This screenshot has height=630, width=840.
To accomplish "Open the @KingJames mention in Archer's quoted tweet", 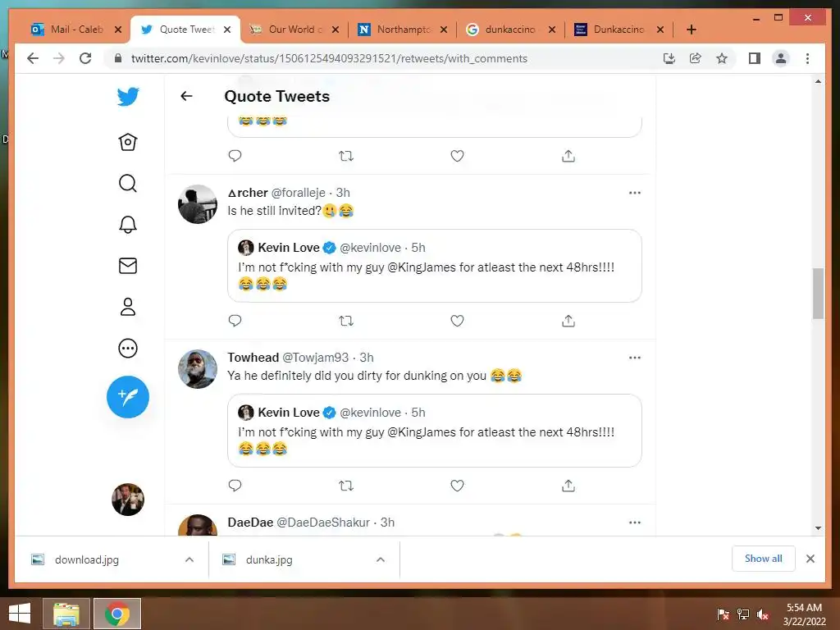I will pyautogui.click(x=421, y=267).
